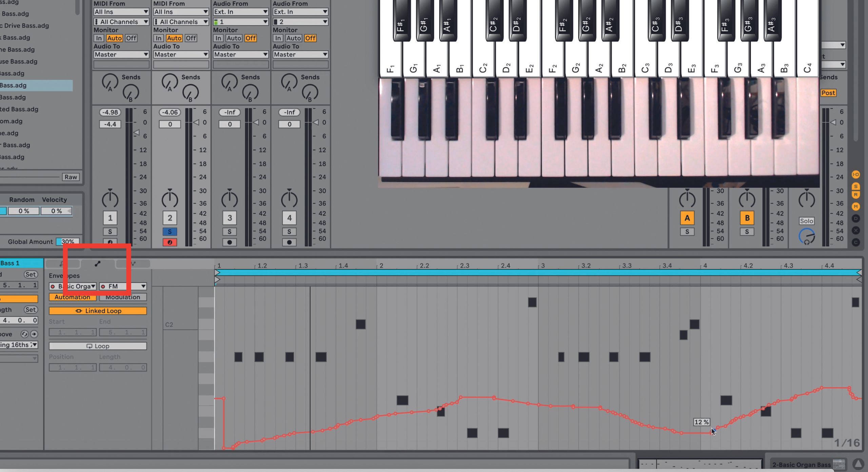The image size is (868, 472).
Task: Select the highlighted Bass.adg preset
Action: [x=36, y=85]
